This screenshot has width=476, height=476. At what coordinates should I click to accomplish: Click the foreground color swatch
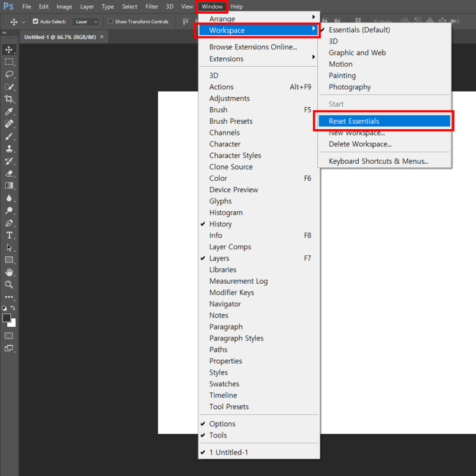[x=7, y=318]
